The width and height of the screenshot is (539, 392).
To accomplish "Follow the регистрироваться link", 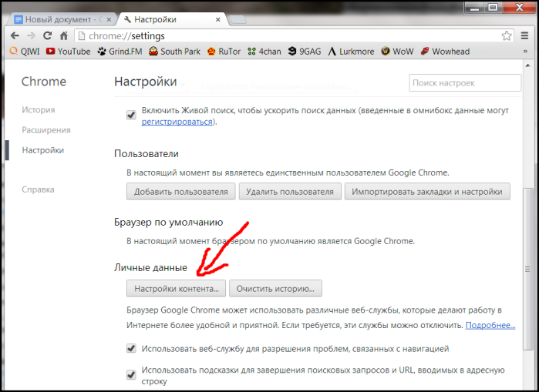I will tap(177, 122).
